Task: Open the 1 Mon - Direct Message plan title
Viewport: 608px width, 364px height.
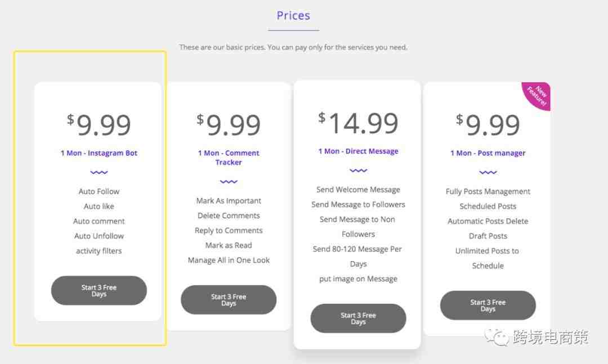Action: tap(358, 151)
